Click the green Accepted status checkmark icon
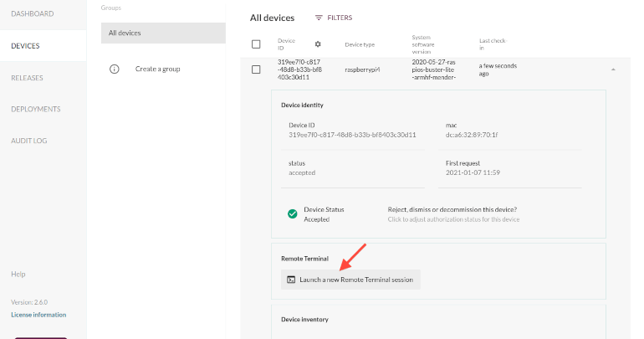This screenshot has width=644, height=339. [293, 213]
